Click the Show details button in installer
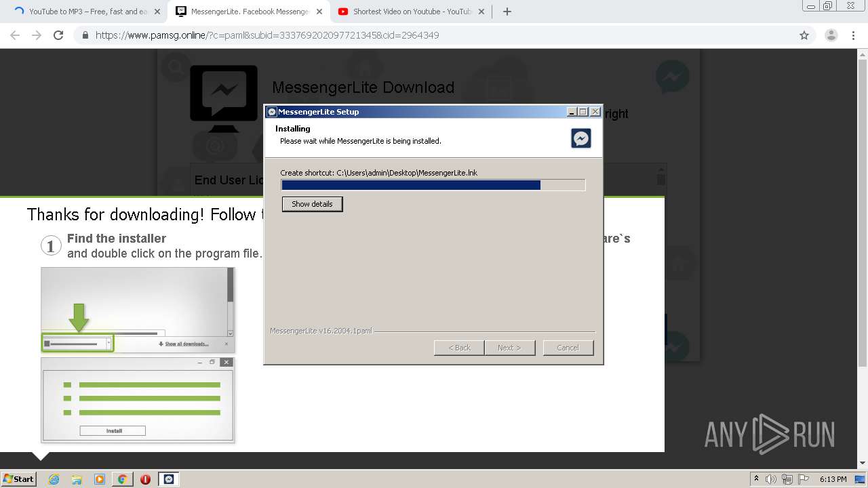The width and height of the screenshot is (868, 488). (x=312, y=204)
